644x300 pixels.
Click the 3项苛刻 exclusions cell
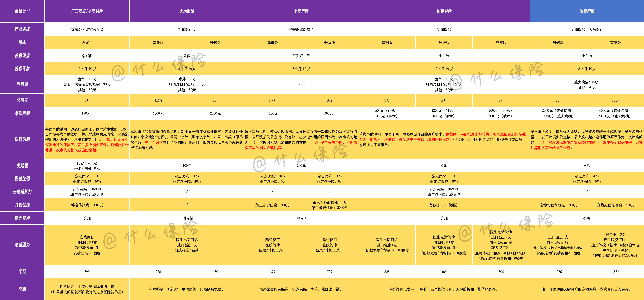pos(186,218)
